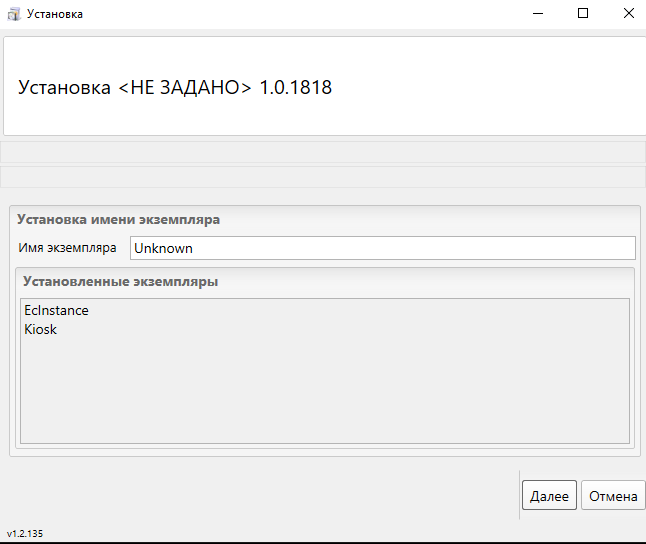Click the Установленные экземпляры heading

[x=120, y=281]
